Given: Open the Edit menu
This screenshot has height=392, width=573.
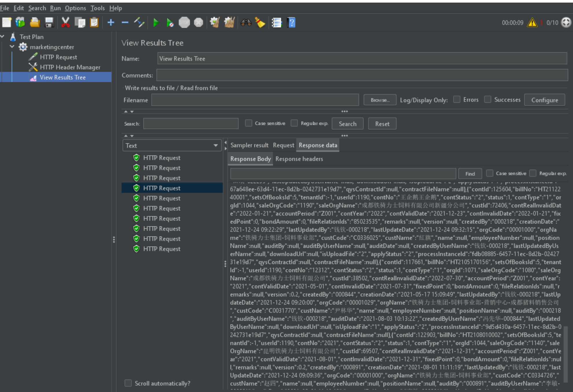Looking at the screenshot, I should tap(19, 8).
